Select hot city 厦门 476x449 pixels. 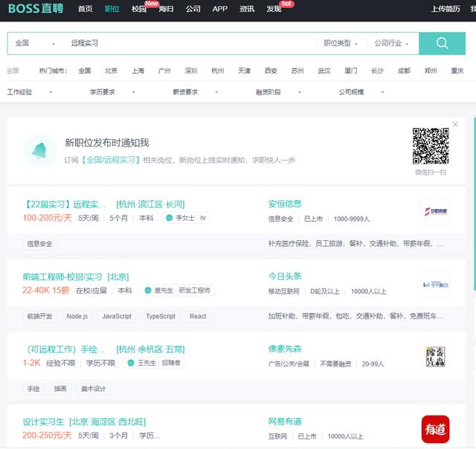(350, 71)
